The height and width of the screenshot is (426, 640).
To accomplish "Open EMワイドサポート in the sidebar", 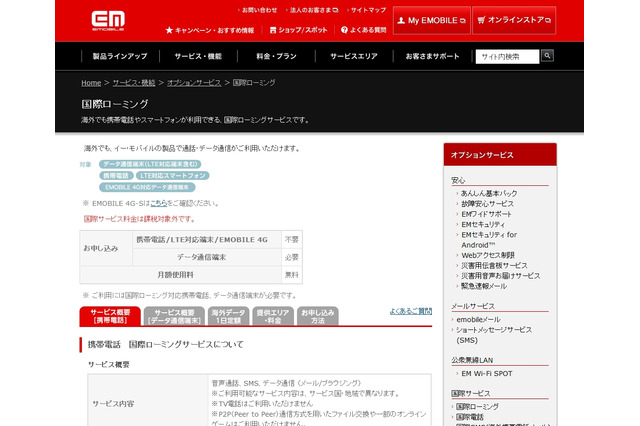I will point(486,214).
